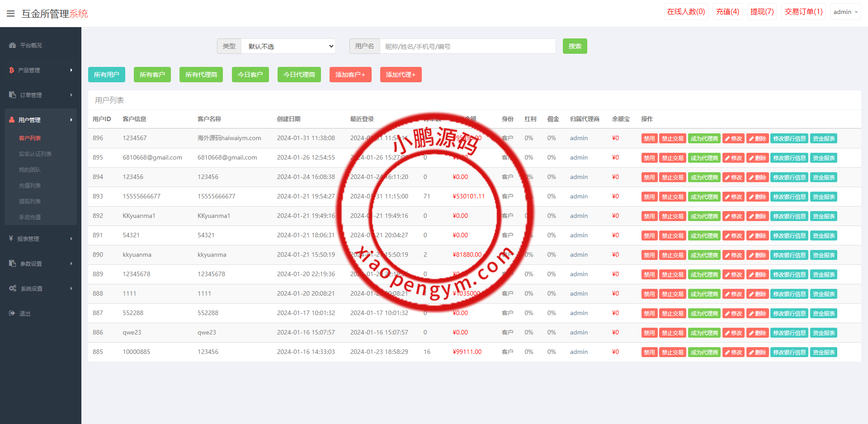Click 成为代理商 for user 896
The image size is (868, 424).
[x=704, y=139]
